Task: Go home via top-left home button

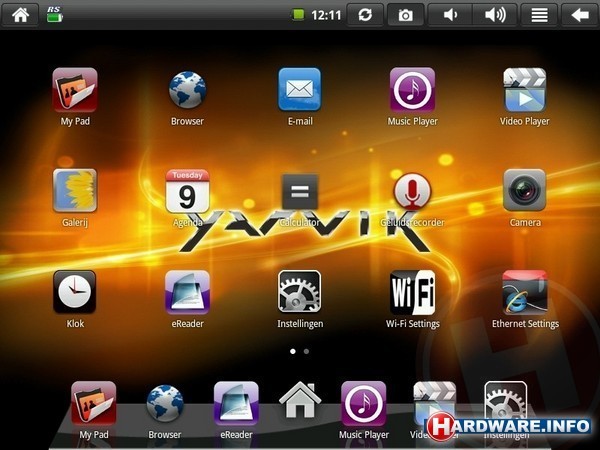Action: 20,15
